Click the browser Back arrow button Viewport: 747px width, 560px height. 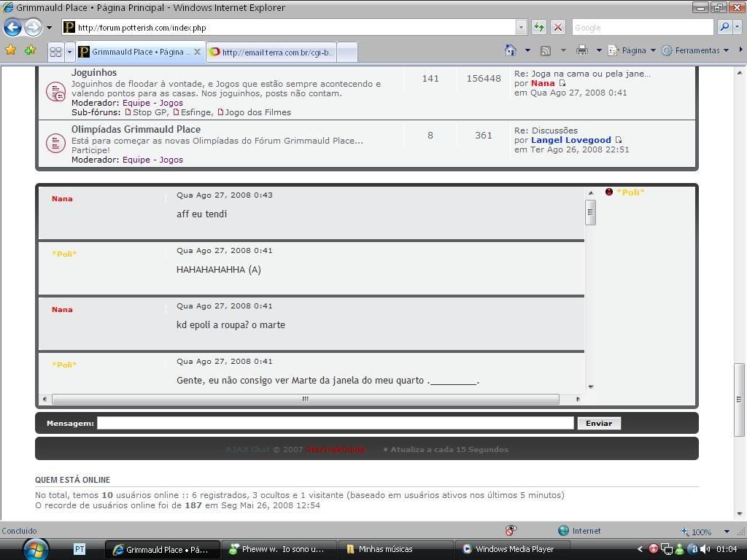point(12,28)
